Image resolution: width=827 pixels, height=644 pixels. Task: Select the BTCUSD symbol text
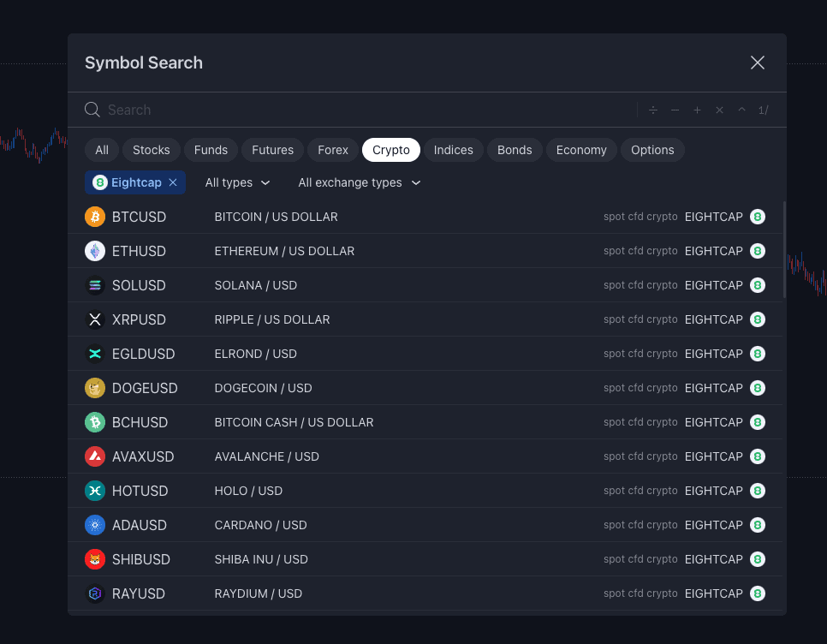[x=140, y=217]
